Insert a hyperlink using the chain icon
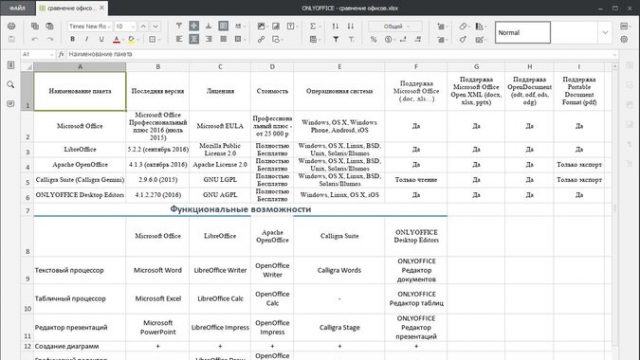Viewport: 640px width, 360px height. click(x=261, y=39)
